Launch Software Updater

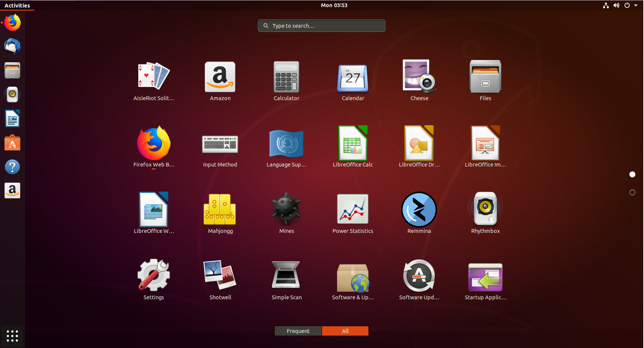click(419, 276)
